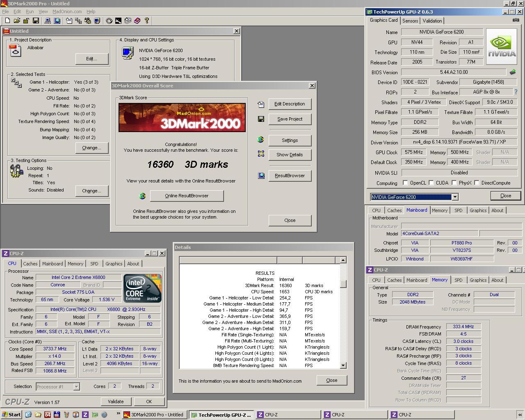Viewport: 525px width, 420px height.
Task: Click the Intel Core 2 Extreme logo
Action: click(x=143, y=288)
